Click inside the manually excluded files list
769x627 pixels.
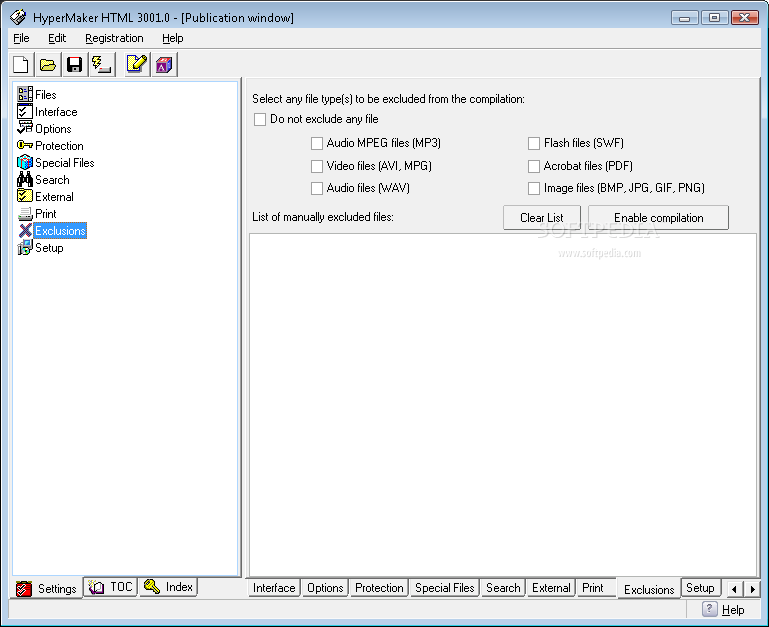[503, 405]
